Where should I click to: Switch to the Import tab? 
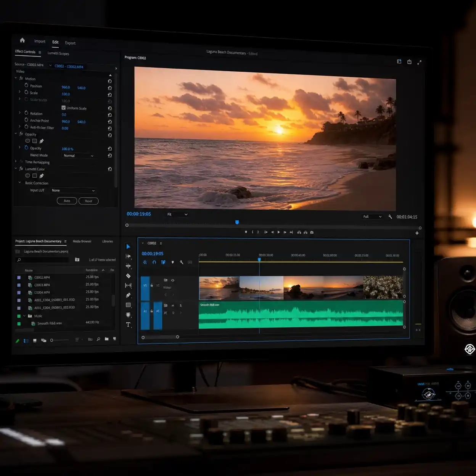(40, 41)
